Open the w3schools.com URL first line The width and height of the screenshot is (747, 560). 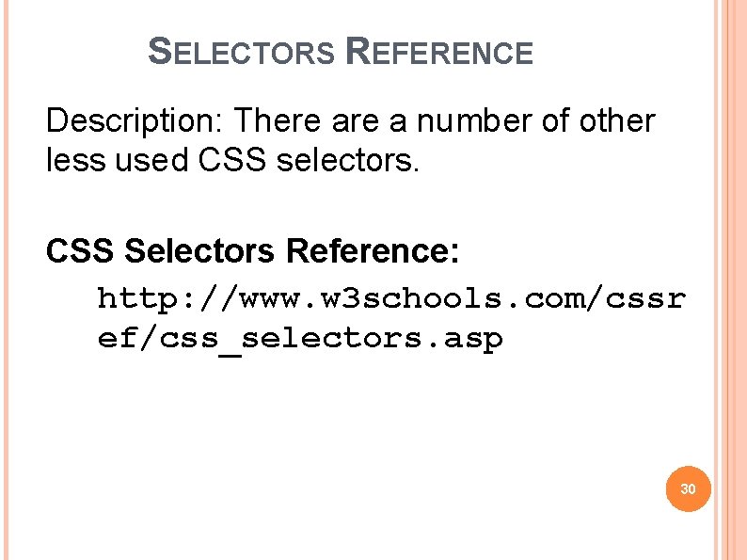point(391,299)
